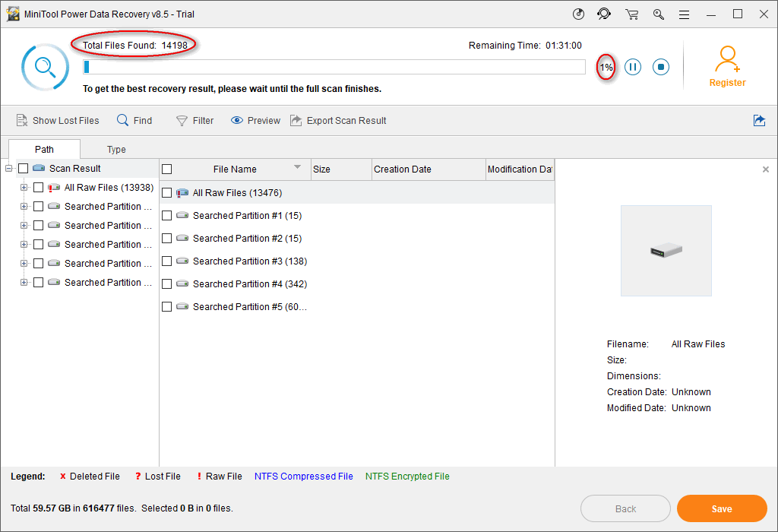
Task: Click the Back button
Action: [625, 508]
